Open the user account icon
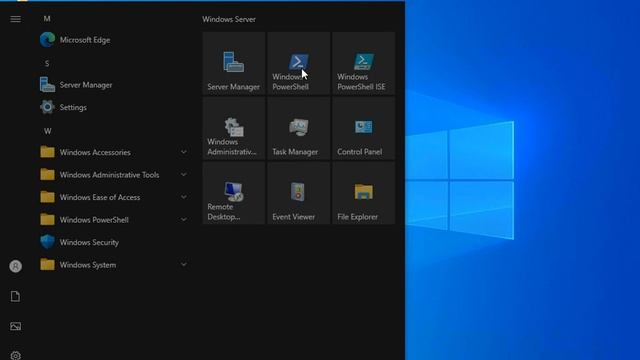Viewport: 640px width, 360px height. coord(16,267)
